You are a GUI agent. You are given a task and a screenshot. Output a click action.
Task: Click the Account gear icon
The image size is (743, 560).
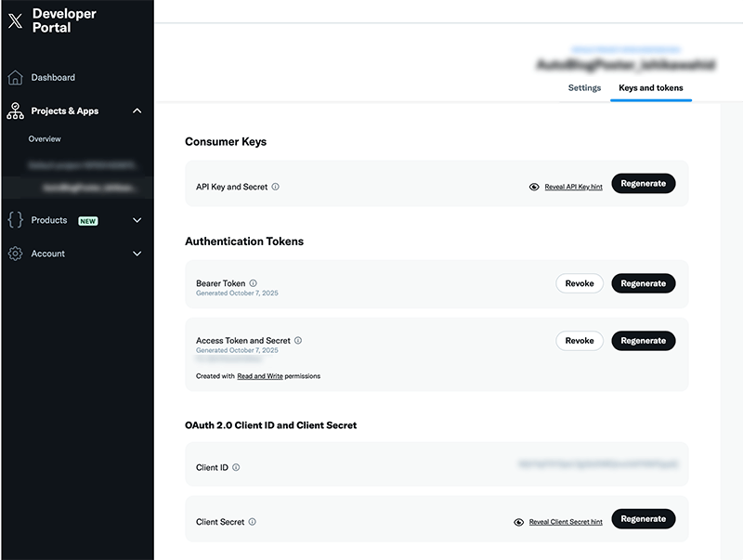pyautogui.click(x=15, y=254)
